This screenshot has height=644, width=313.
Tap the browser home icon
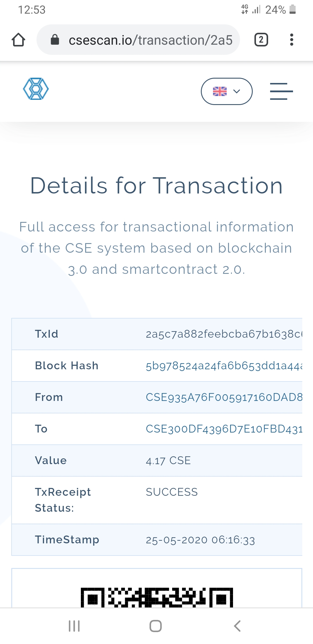(x=18, y=40)
